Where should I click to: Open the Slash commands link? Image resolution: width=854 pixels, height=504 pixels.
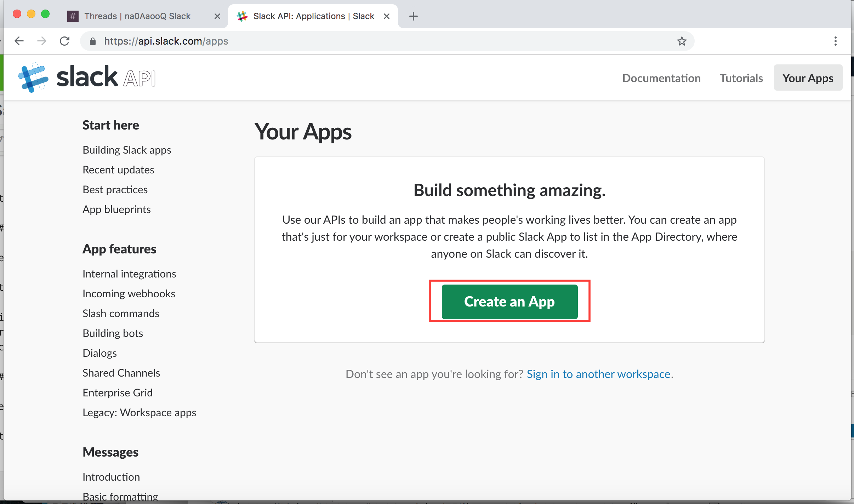coord(121,314)
